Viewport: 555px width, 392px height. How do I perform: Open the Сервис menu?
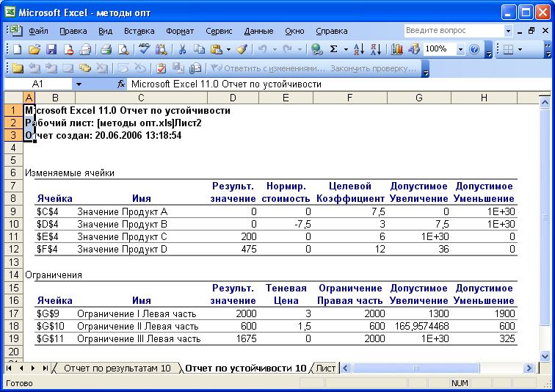(x=219, y=31)
